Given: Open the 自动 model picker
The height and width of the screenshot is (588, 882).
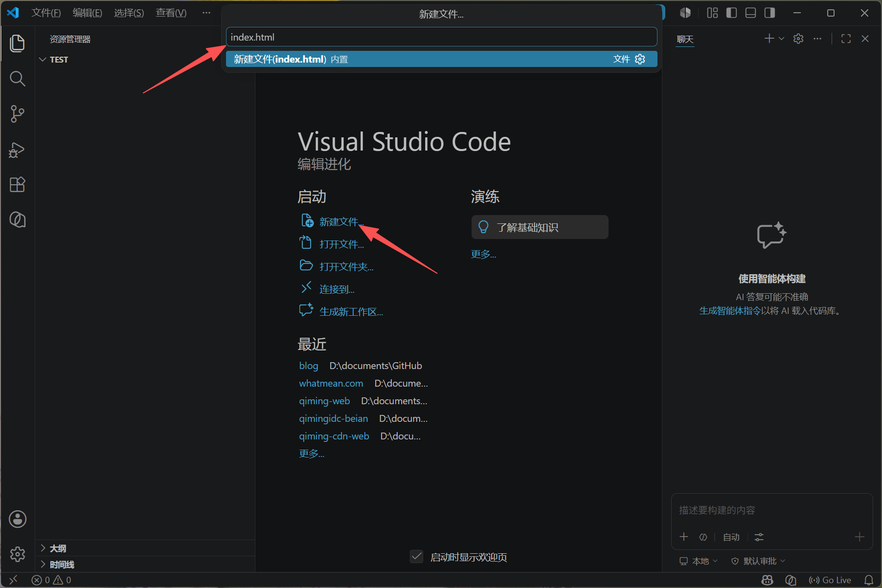Looking at the screenshot, I should pos(731,537).
